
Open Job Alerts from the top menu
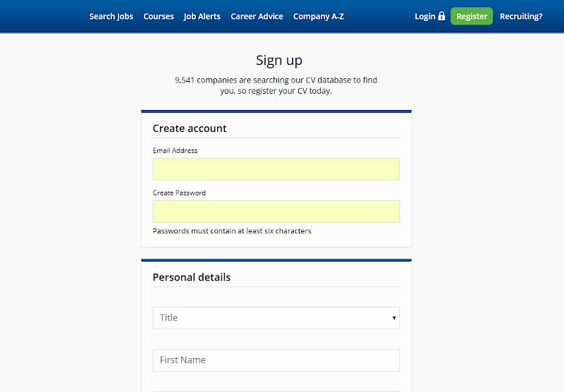point(202,16)
